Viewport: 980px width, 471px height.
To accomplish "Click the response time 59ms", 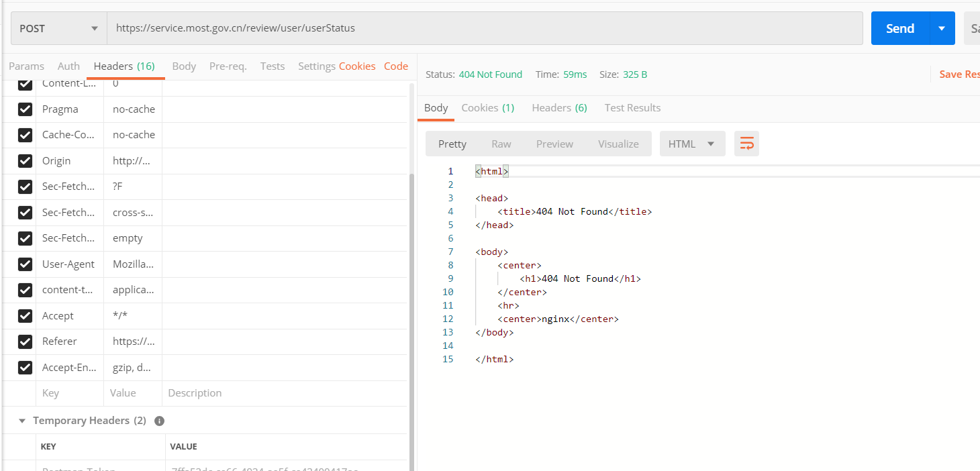I will click(x=575, y=74).
